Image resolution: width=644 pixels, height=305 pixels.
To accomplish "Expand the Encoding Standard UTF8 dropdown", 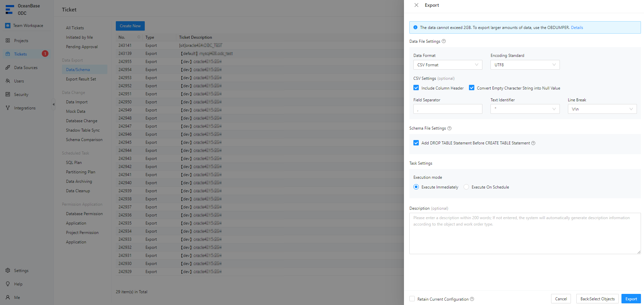I will [525, 65].
